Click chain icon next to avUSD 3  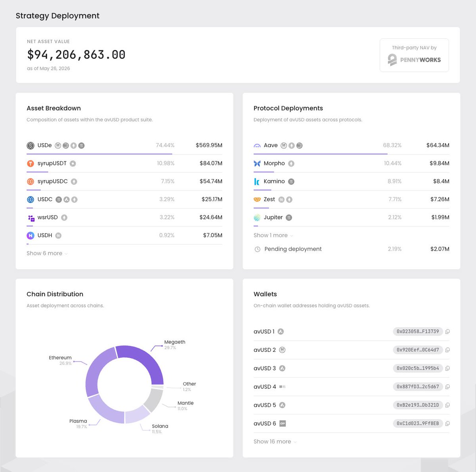tap(282, 368)
